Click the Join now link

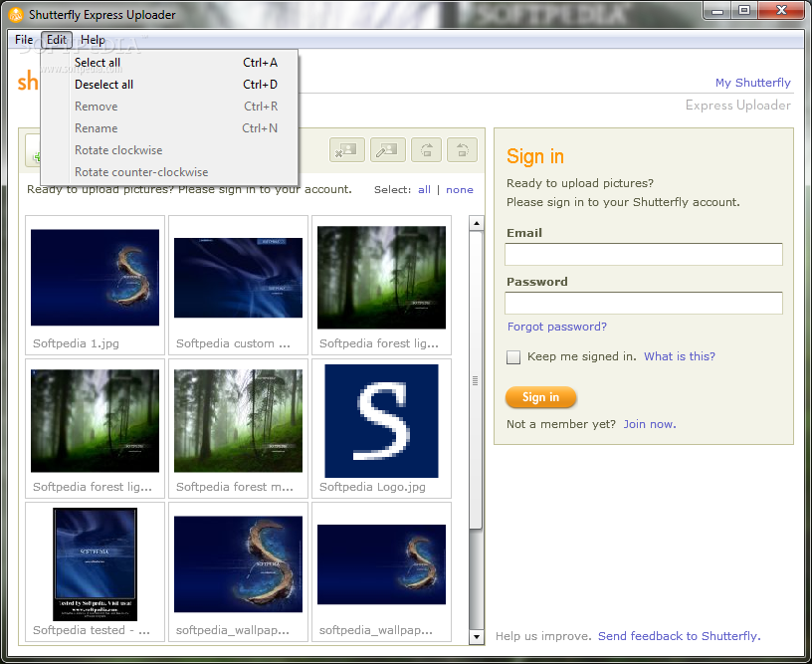tap(650, 424)
